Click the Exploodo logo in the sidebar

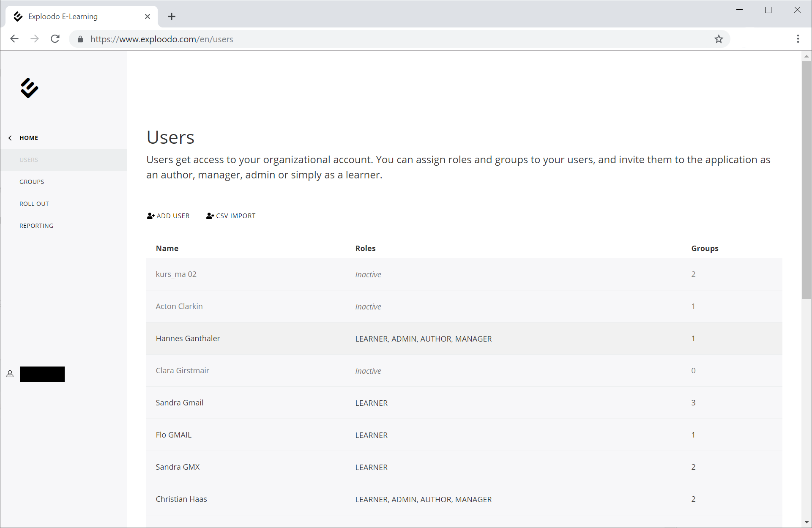29,88
